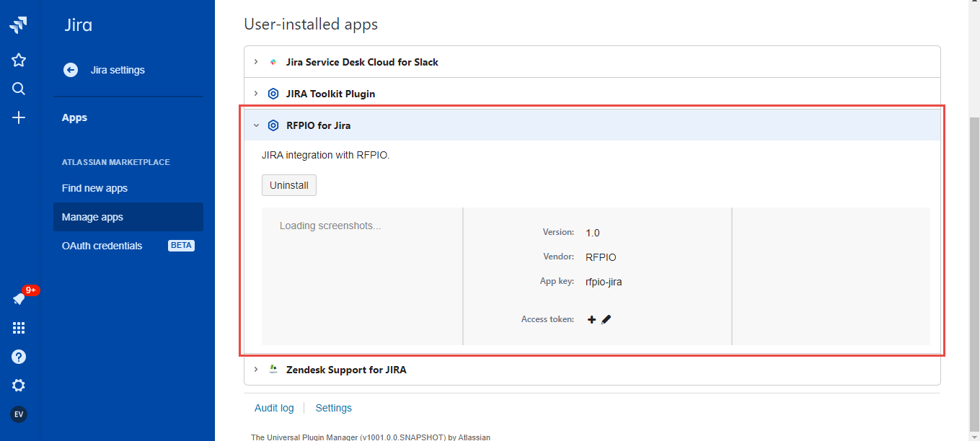This screenshot has height=441, width=980.
Task: Click the Loading screenshots text
Action: point(330,226)
